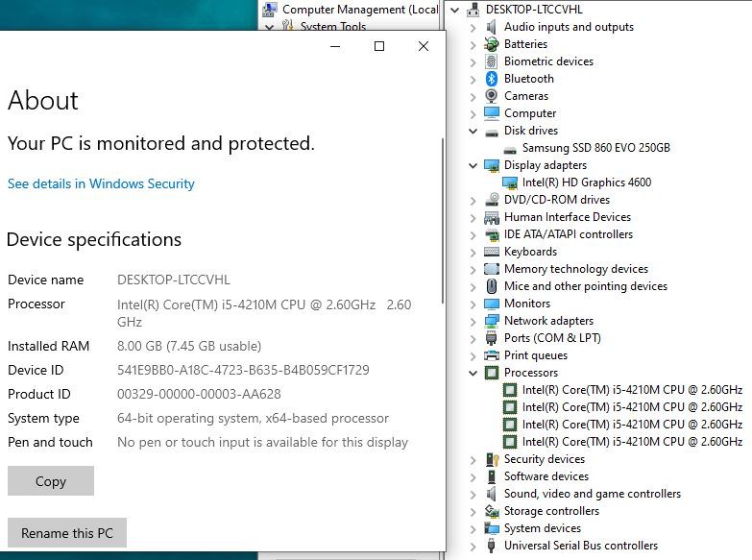Click the Processors chip icon
Screen dimensions: 752x560
[492, 373]
